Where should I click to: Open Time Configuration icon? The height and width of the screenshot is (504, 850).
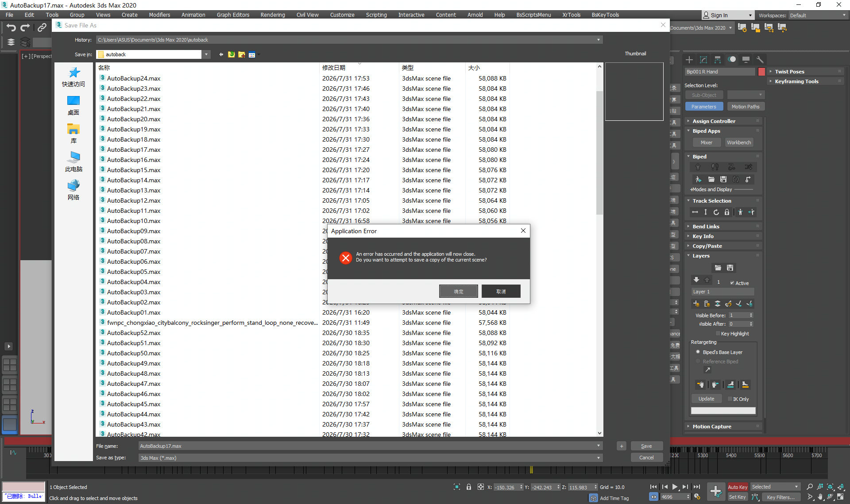697,497
